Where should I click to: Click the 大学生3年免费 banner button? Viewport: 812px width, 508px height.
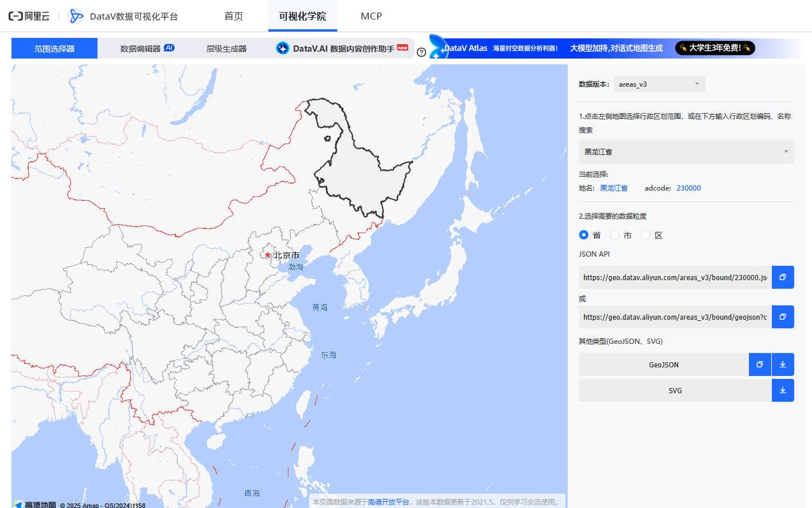715,48
